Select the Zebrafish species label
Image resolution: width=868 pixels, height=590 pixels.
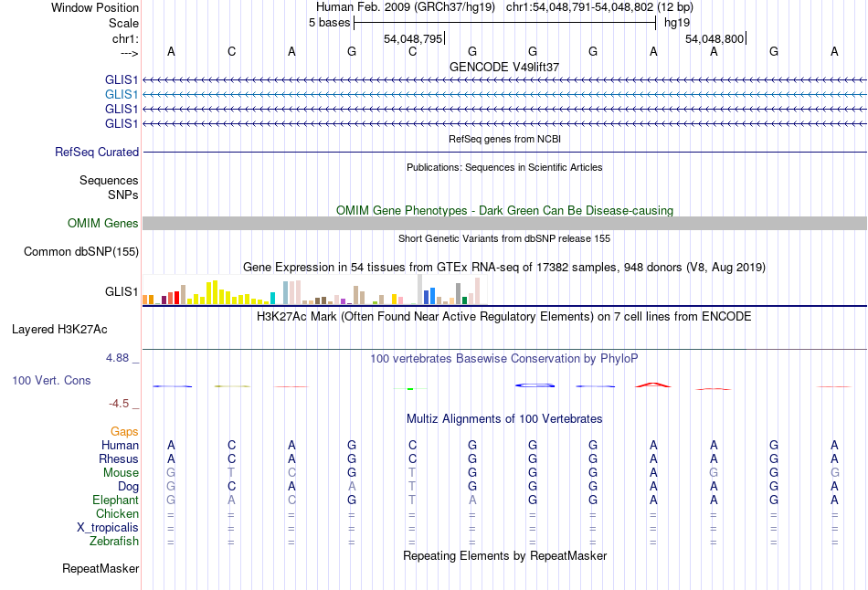click(114, 541)
